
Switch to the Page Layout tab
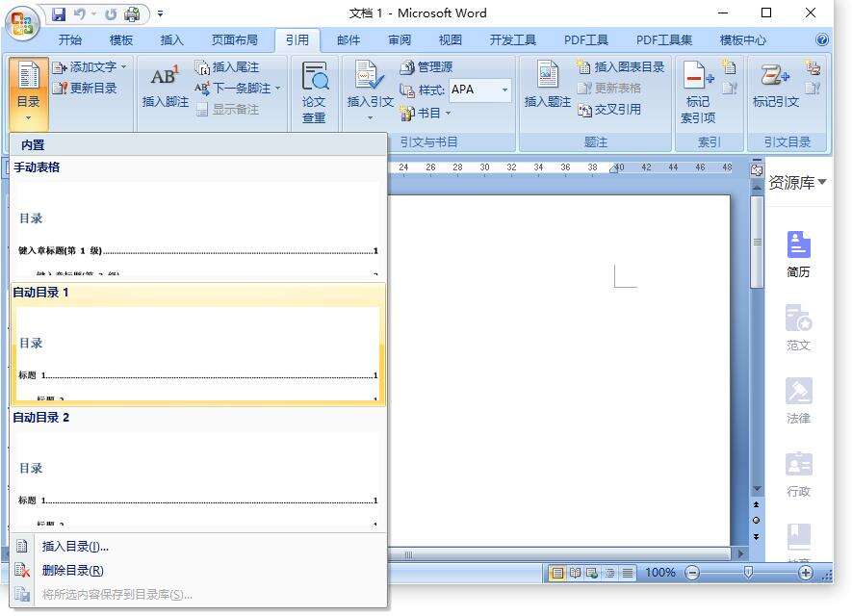[235, 40]
